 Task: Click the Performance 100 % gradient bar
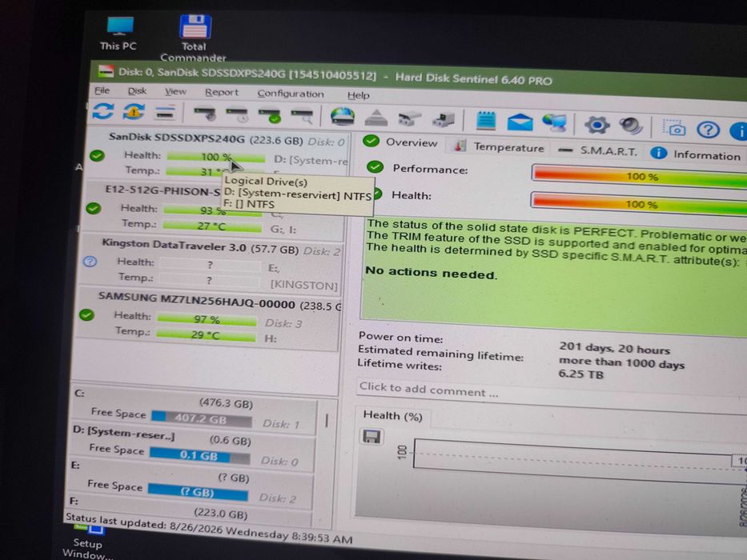pyautogui.click(x=640, y=176)
